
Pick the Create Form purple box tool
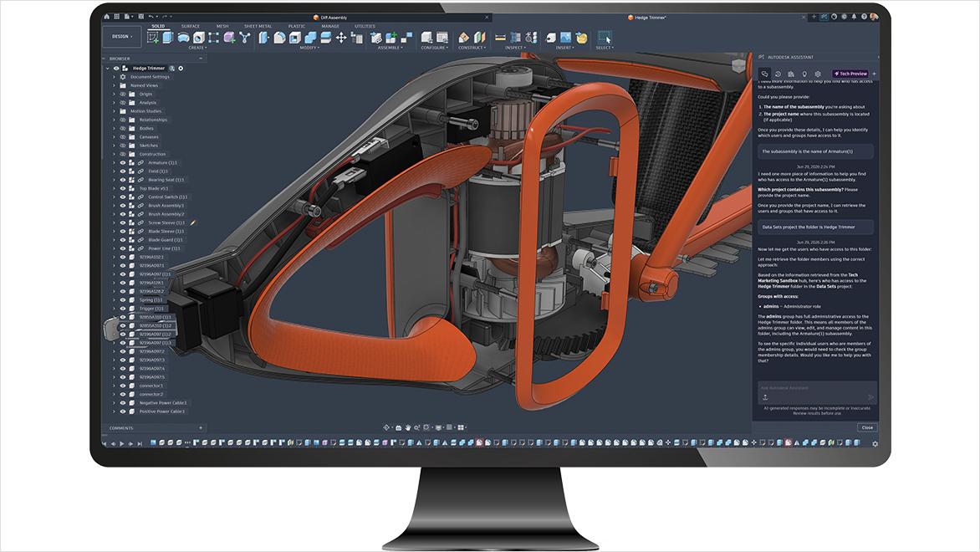pos(229,38)
